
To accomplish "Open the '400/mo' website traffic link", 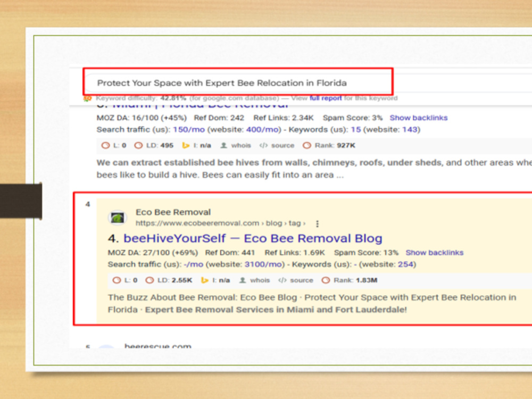I will pyautogui.click(x=263, y=130).
